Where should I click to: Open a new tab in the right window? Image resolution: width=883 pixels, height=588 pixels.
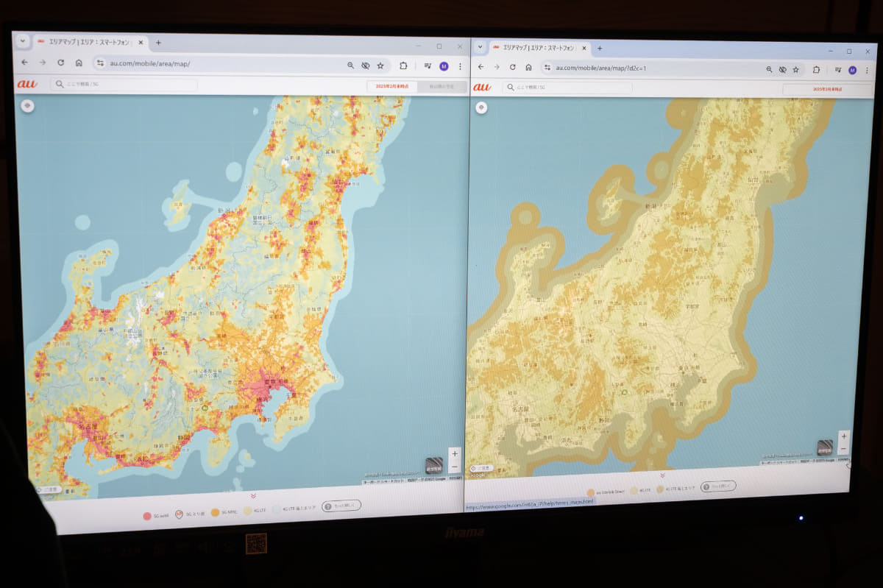600,48
